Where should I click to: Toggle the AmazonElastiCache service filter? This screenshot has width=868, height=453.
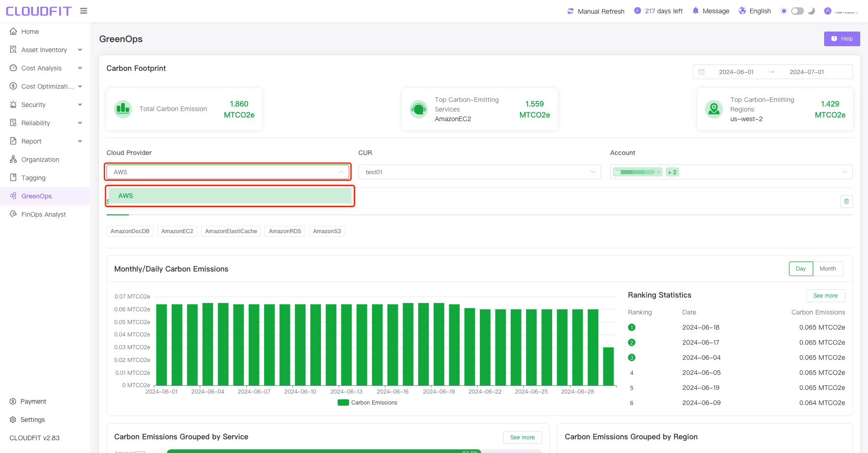point(231,231)
